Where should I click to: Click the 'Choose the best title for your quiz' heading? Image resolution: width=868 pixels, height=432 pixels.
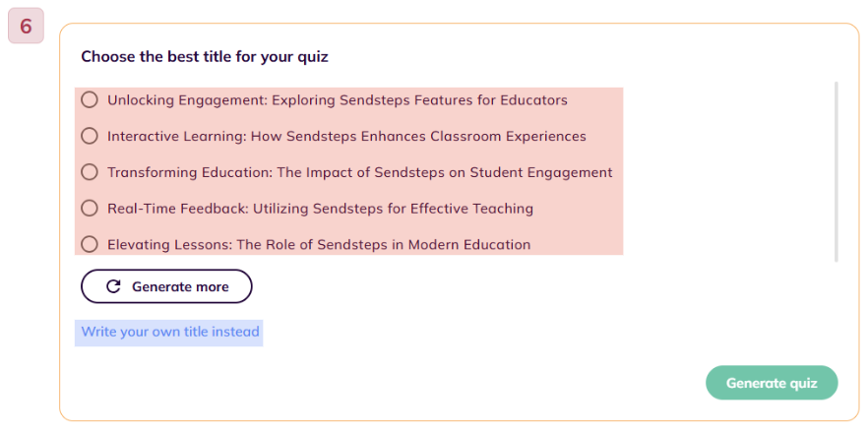point(205,56)
